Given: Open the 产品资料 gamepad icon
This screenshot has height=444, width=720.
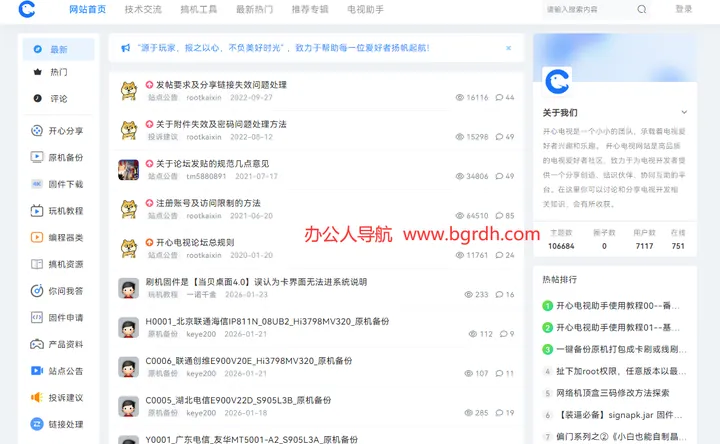Looking at the screenshot, I should click(x=37, y=344).
